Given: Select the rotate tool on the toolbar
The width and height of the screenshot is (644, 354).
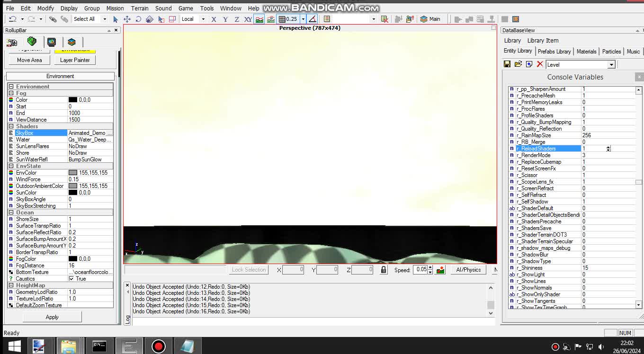Looking at the screenshot, I should coord(139,20).
